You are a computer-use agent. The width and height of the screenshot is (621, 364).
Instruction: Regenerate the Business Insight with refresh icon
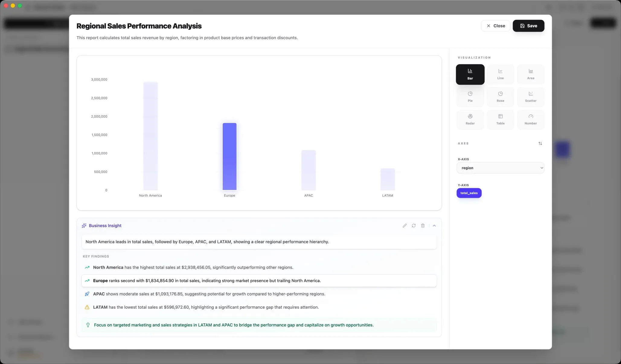(414, 226)
